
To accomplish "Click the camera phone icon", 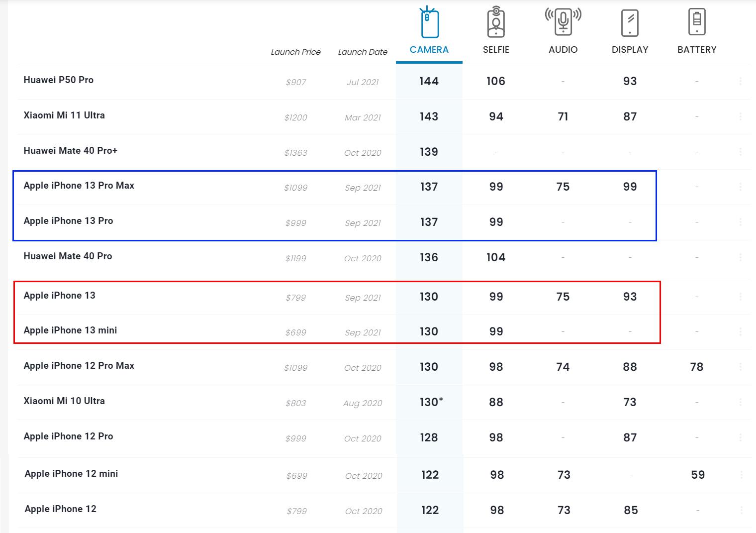I will click(429, 23).
